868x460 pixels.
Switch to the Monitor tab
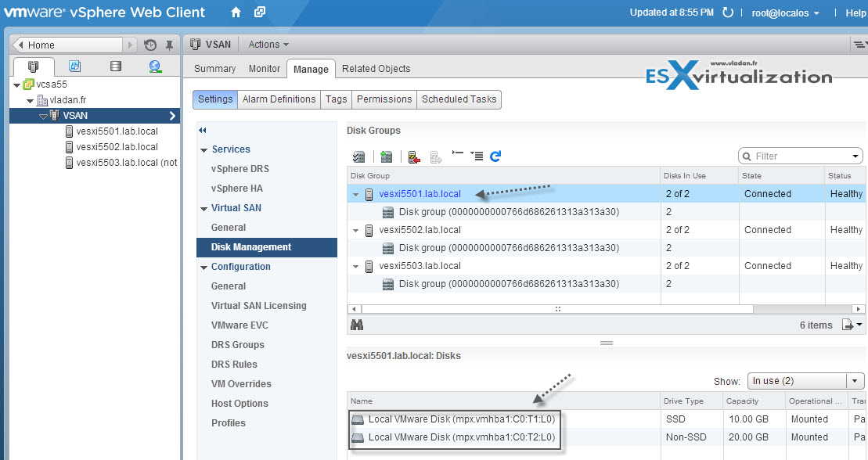pos(264,69)
